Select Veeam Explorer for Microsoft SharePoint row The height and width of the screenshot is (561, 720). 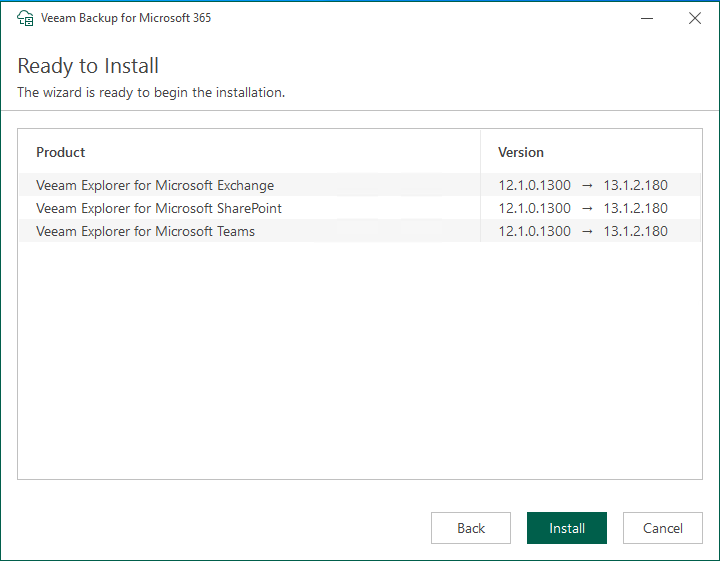point(159,208)
